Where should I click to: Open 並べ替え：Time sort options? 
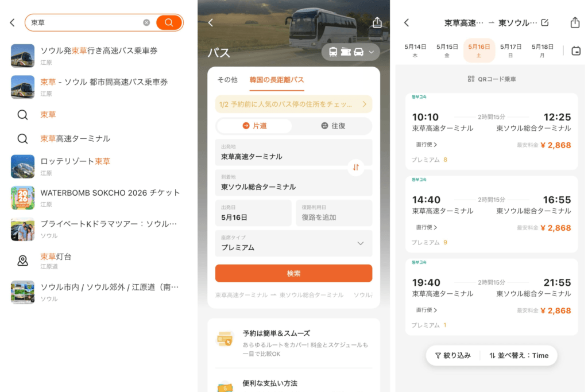519,356
